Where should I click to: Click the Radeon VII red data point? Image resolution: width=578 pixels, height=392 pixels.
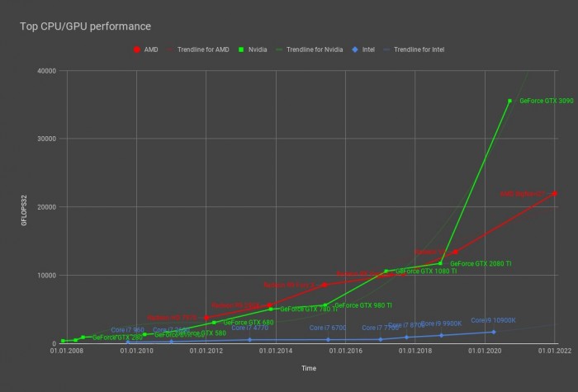pyautogui.click(x=456, y=252)
